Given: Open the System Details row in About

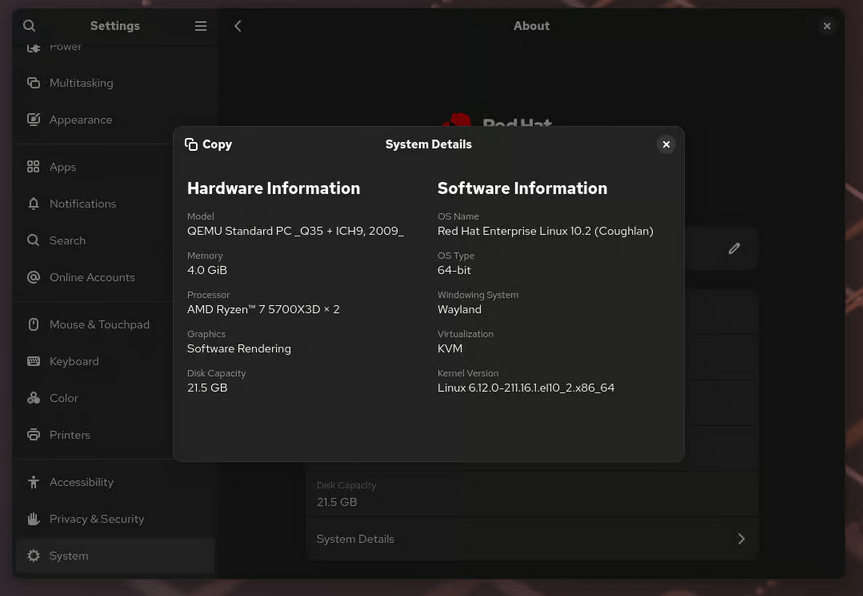Looking at the screenshot, I should tap(532, 539).
